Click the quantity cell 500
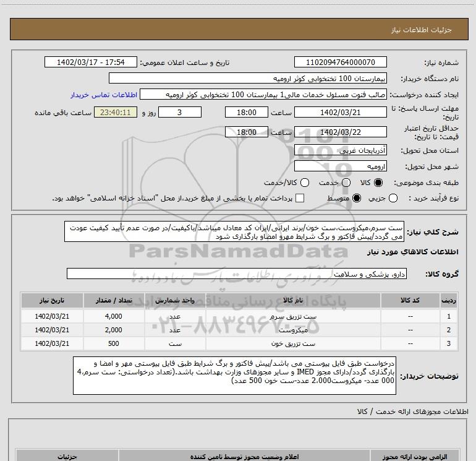476x461 pixels. 114,343
